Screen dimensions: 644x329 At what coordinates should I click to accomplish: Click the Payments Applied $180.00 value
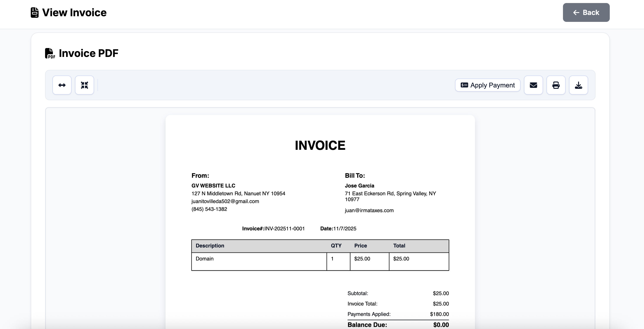pyautogui.click(x=439, y=314)
